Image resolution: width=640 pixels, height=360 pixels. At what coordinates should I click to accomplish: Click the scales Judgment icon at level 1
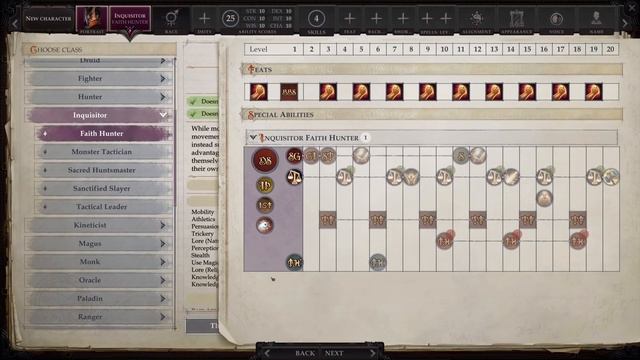coord(294,177)
